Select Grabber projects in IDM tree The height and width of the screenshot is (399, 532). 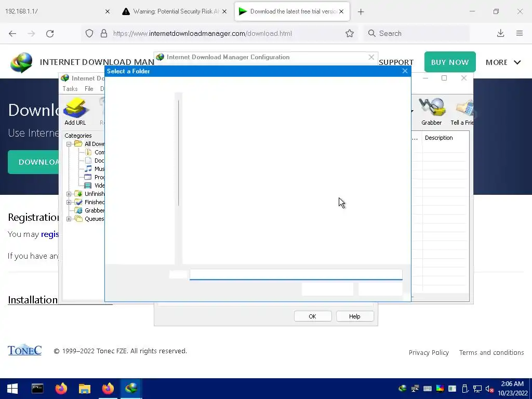89,210
